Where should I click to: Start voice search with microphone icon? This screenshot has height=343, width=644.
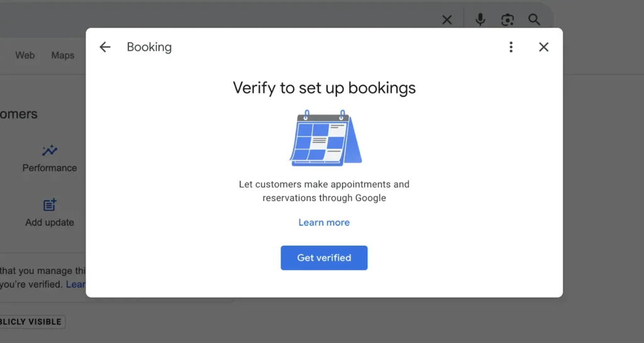480,19
